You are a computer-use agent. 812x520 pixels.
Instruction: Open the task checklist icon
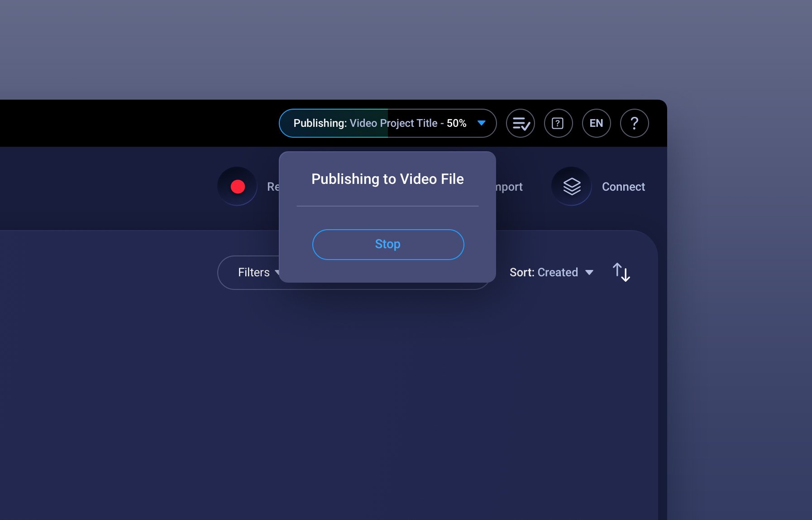521,123
